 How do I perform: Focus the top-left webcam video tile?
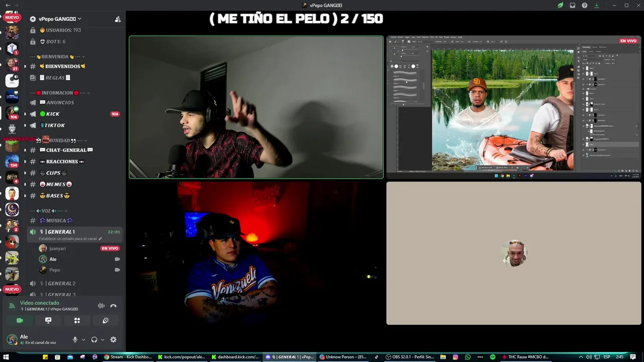256,107
